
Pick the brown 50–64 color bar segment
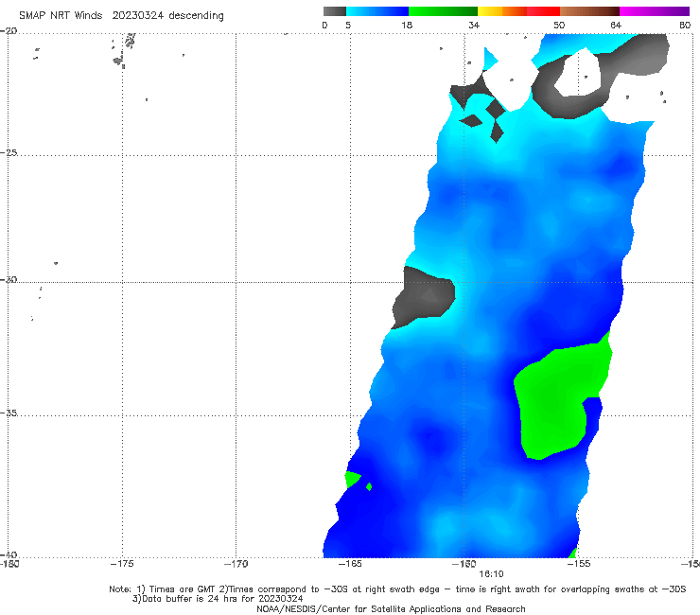[x=589, y=11]
